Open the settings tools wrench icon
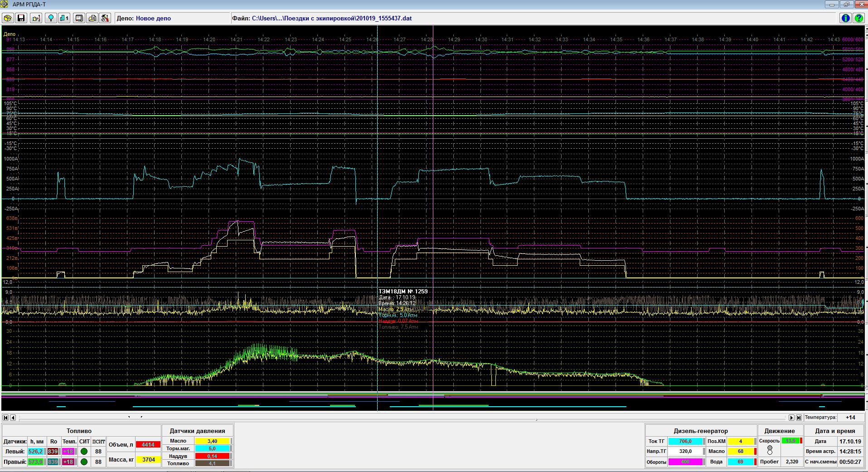Screen dimensions: 868x472 coord(105,18)
